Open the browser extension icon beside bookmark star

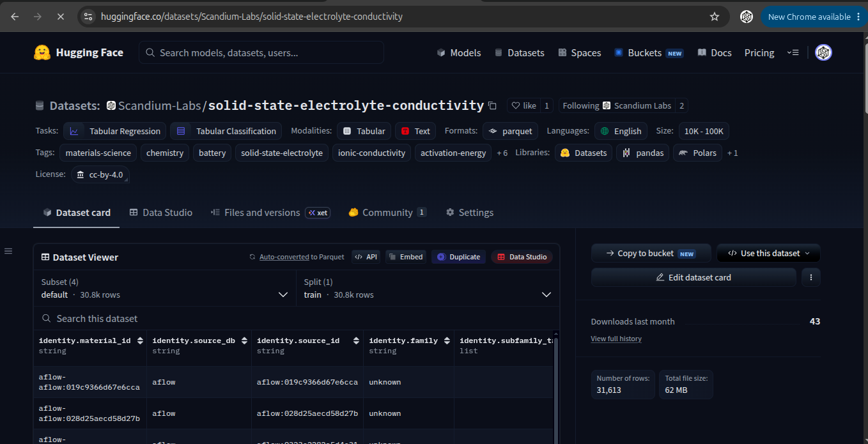click(x=746, y=17)
